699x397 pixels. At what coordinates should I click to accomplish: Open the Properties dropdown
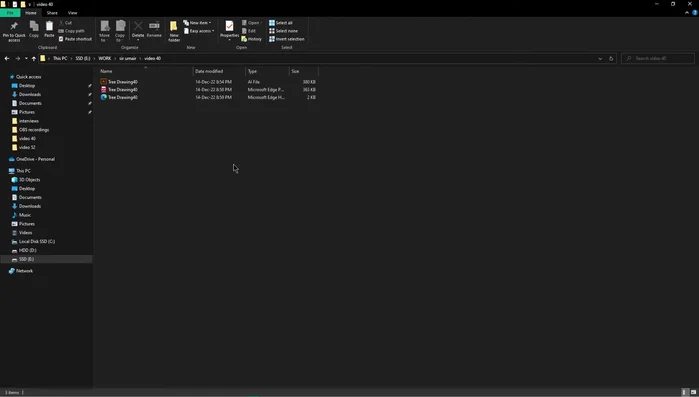pos(229,40)
